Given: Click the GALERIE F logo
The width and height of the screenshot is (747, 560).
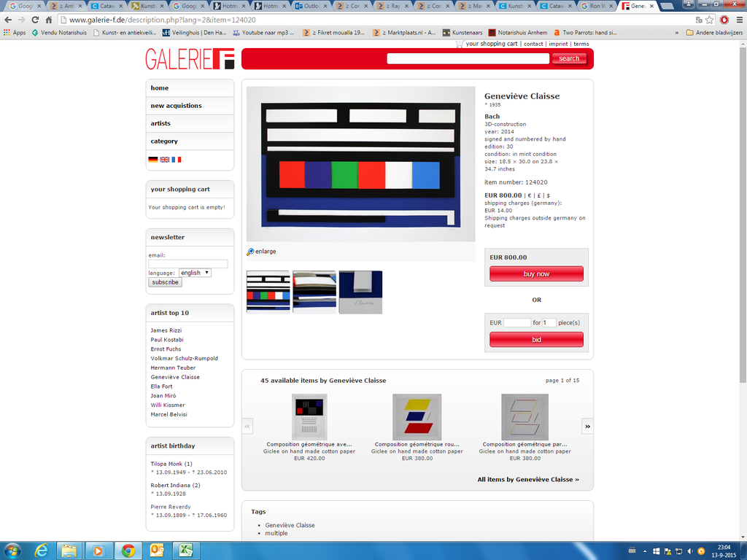Looking at the screenshot, I should click(190, 59).
